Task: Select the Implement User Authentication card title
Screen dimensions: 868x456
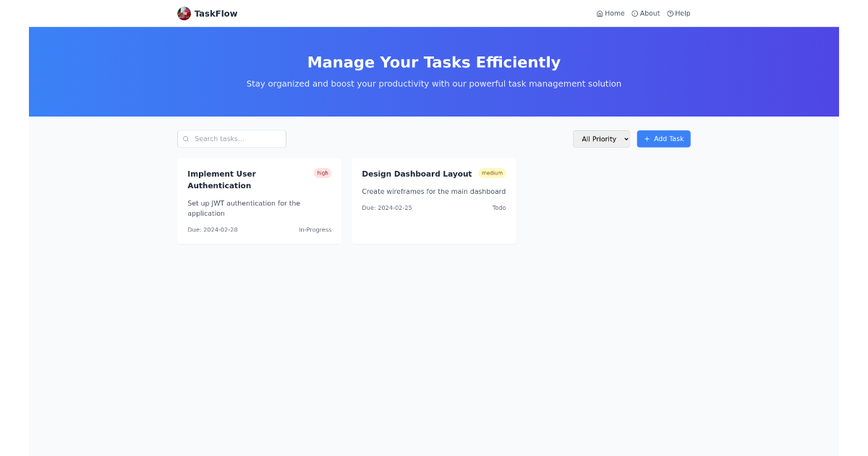Action: [x=222, y=180]
